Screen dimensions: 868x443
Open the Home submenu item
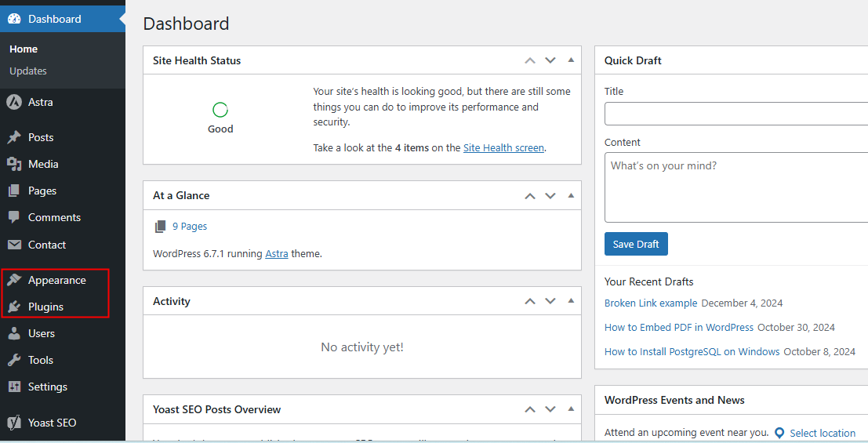(x=24, y=49)
